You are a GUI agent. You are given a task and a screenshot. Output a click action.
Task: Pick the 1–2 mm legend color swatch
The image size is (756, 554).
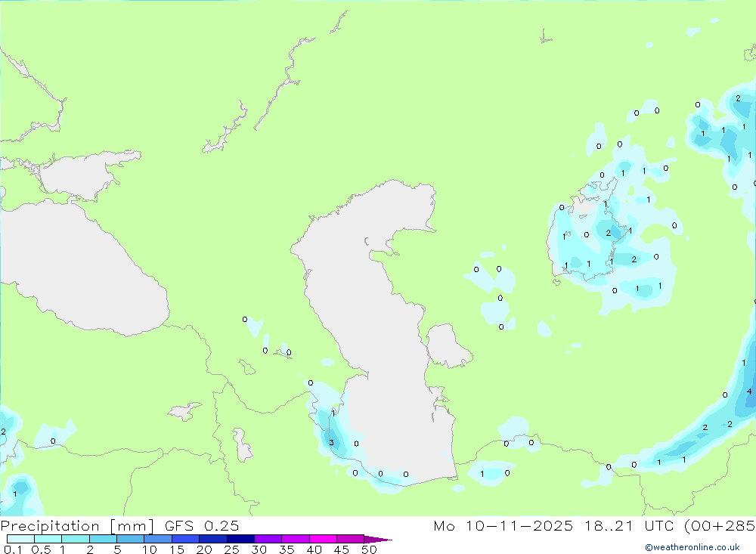pyautogui.click(x=75, y=539)
